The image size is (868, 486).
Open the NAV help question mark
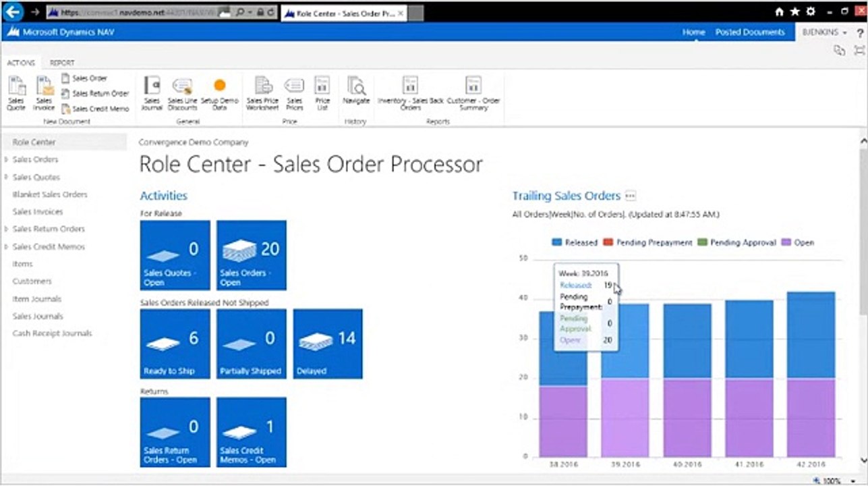point(860,32)
